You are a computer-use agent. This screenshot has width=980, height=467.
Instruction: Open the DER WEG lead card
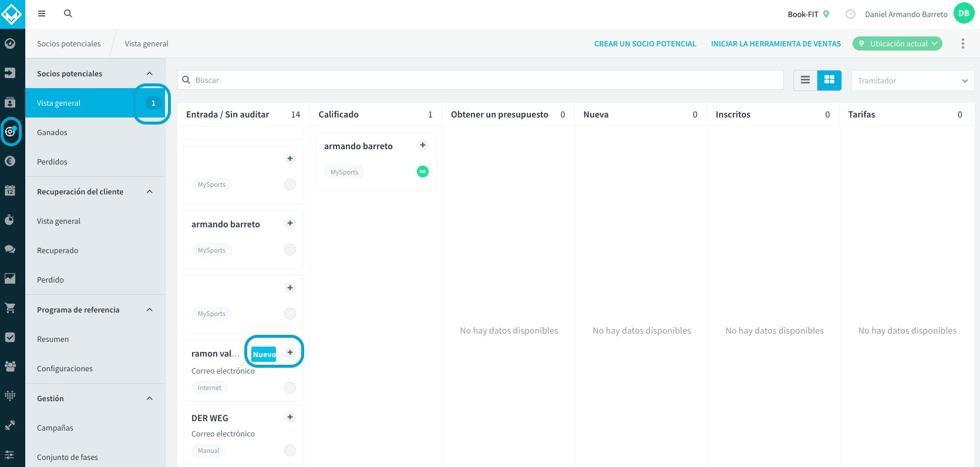tap(244, 434)
